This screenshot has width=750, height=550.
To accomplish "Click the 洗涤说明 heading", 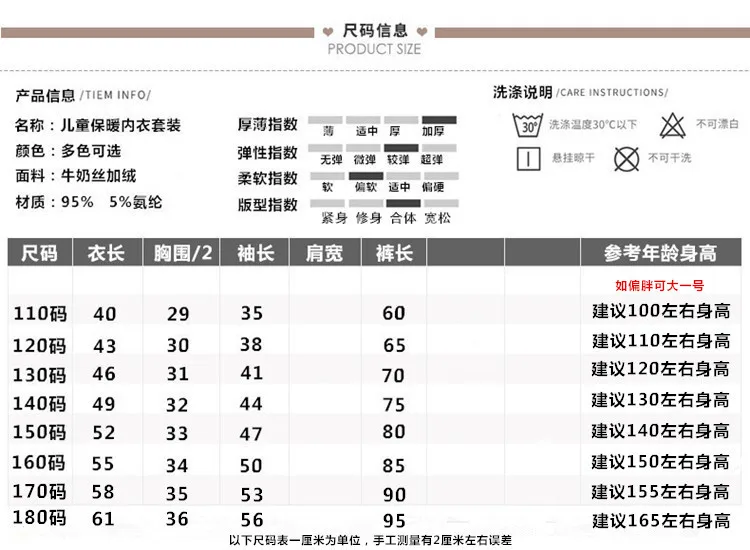I will [x=523, y=92].
